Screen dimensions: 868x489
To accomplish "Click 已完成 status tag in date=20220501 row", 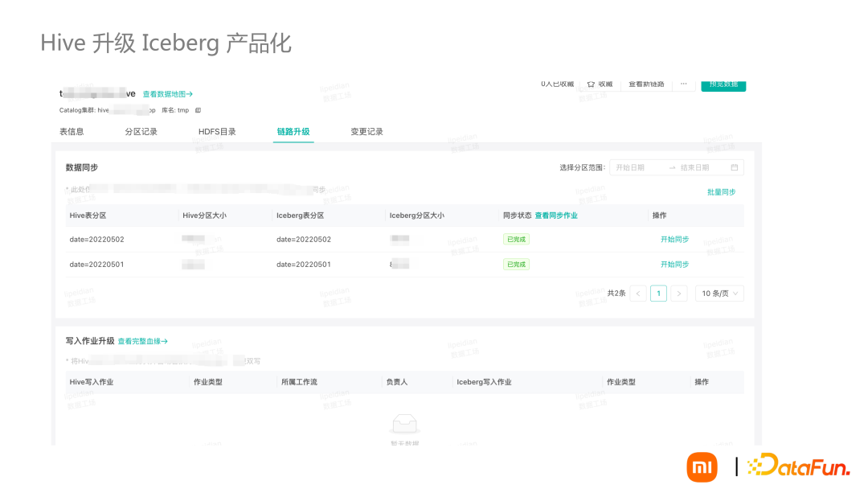I will point(516,264).
